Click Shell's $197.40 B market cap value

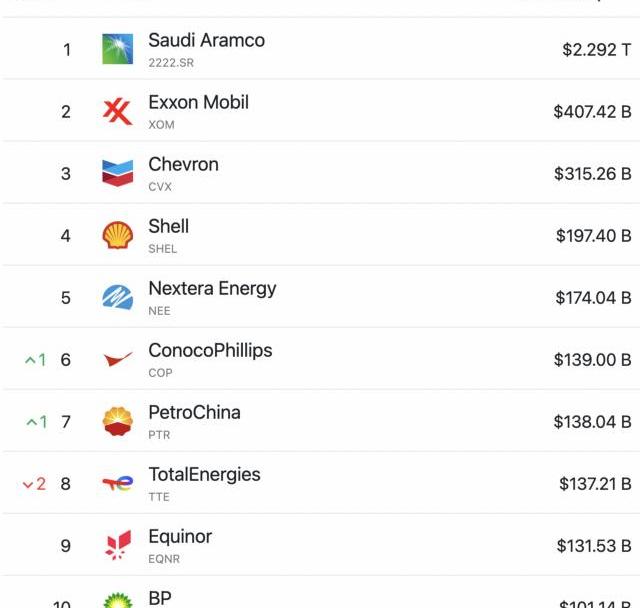pyautogui.click(x=593, y=236)
